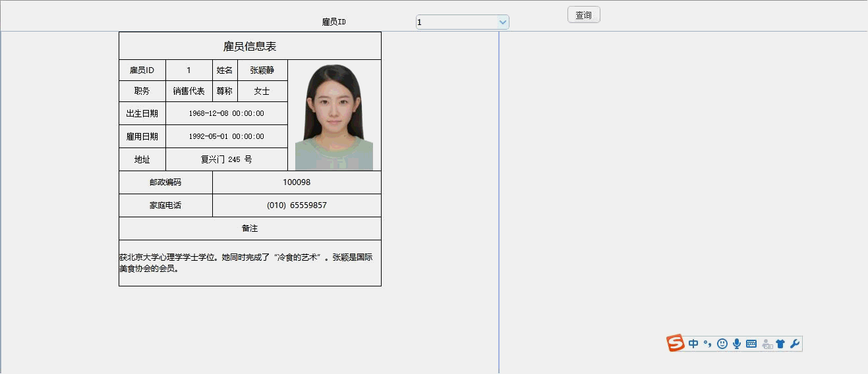Click the 雇员信息表 title cell
The image size is (868, 374).
[250, 46]
